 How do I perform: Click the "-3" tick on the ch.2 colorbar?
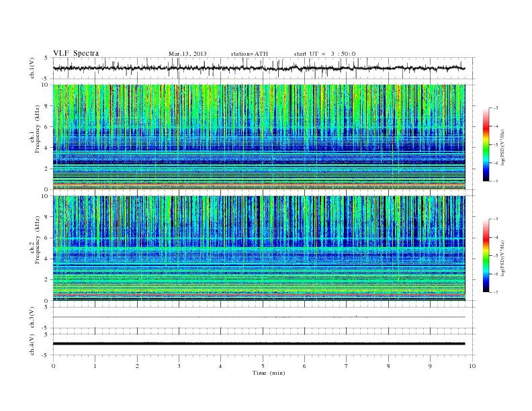click(x=496, y=220)
